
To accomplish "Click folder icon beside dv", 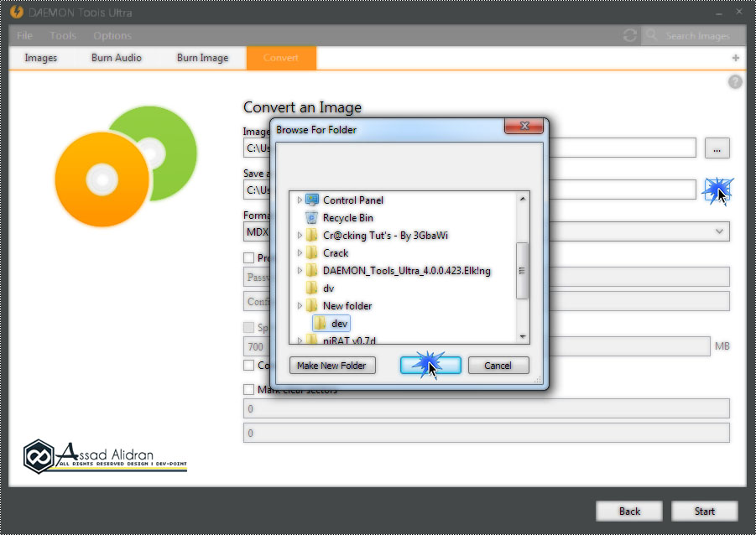I will [x=312, y=288].
